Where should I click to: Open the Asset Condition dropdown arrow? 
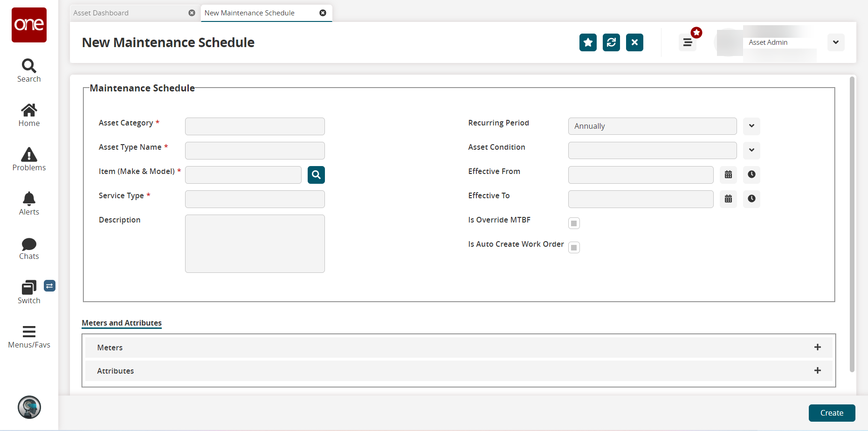click(x=751, y=150)
